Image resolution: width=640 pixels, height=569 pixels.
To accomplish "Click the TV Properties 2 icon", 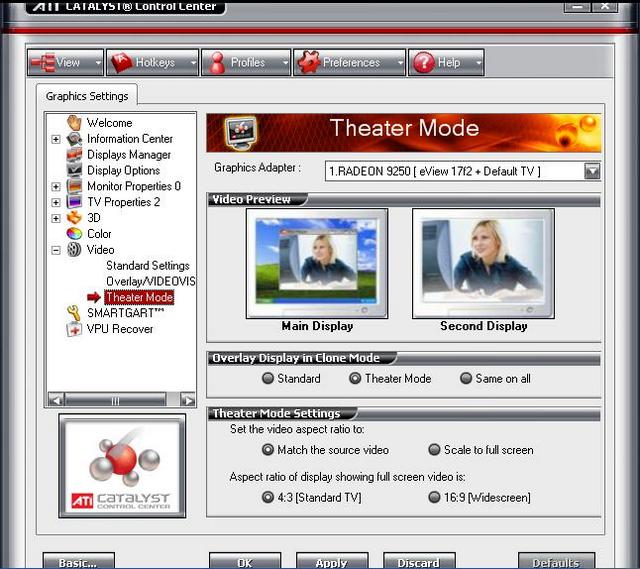I will pos(74,202).
